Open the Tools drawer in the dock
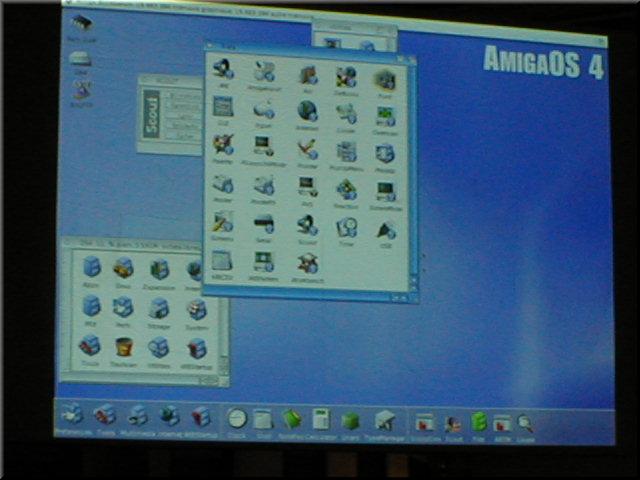The width and height of the screenshot is (640, 480). pyautogui.click(x=105, y=414)
